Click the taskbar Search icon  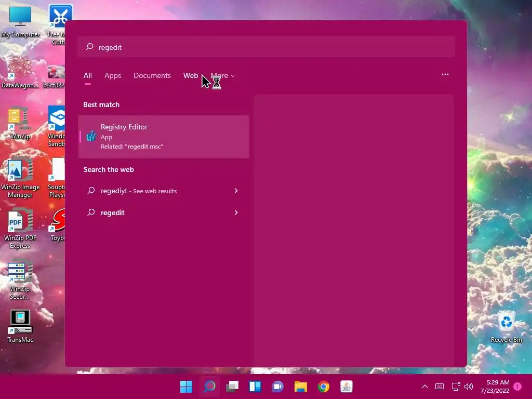pos(209,387)
